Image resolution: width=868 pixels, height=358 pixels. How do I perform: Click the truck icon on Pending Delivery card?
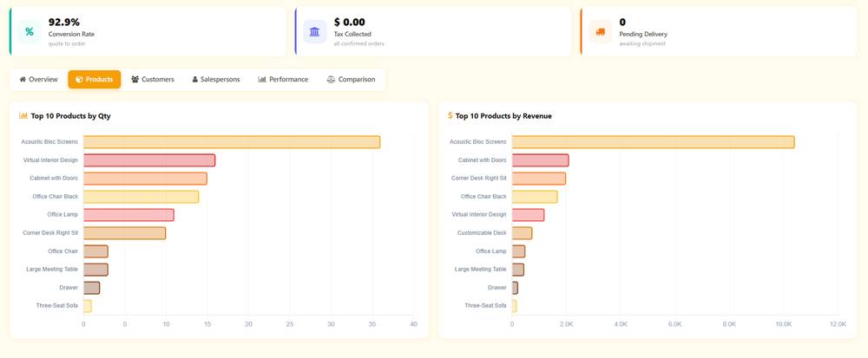(600, 31)
